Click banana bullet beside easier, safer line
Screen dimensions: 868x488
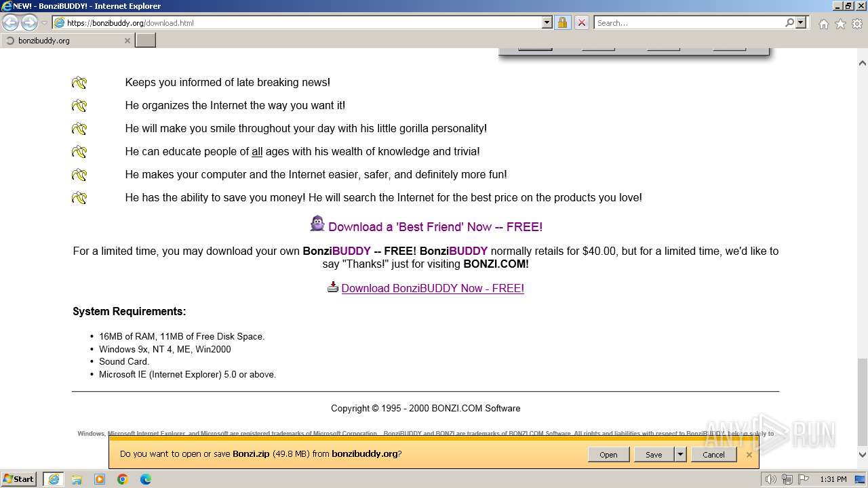click(x=79, y=175)
